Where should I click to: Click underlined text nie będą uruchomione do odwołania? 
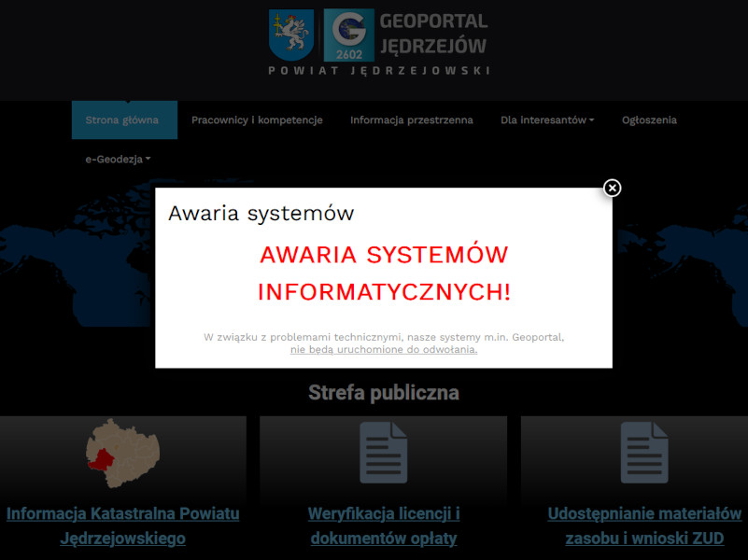pyautogui.click(x=384, y=349)
